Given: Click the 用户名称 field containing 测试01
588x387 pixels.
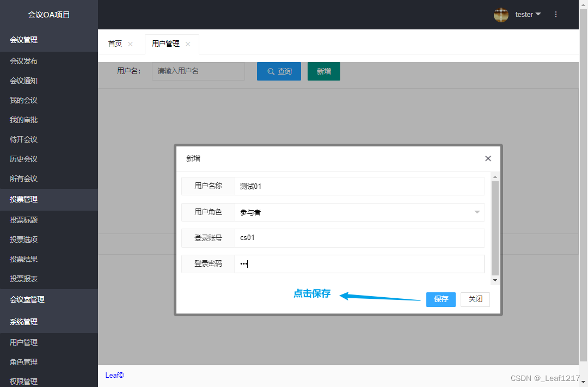Looking at the screenshot, I should pyautogui.click(x=360, y=186).
